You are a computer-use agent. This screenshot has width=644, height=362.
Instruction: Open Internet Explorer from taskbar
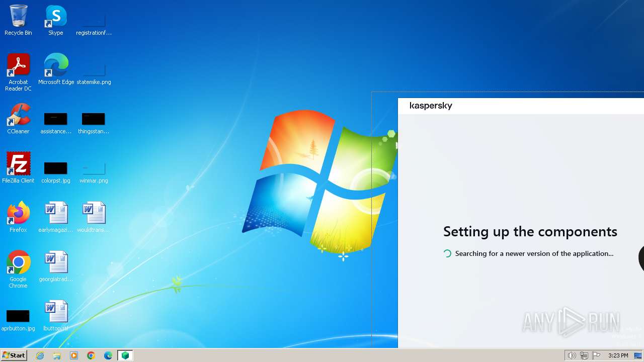40,355
